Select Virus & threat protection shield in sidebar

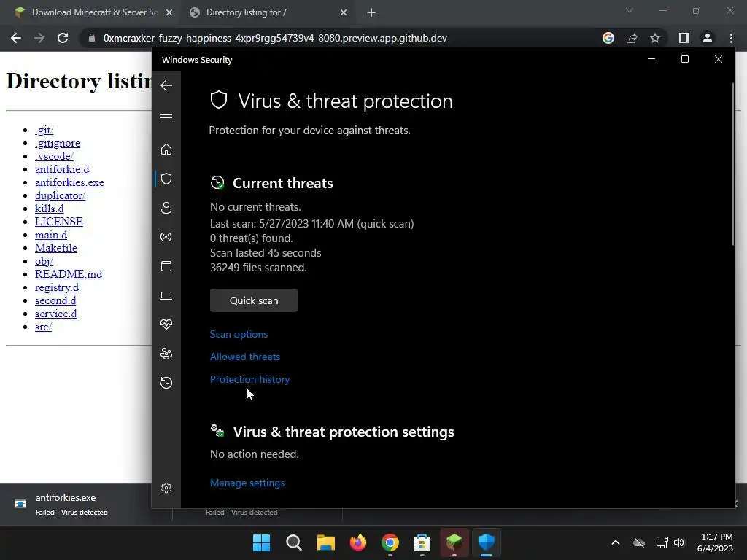click(166, 179)
